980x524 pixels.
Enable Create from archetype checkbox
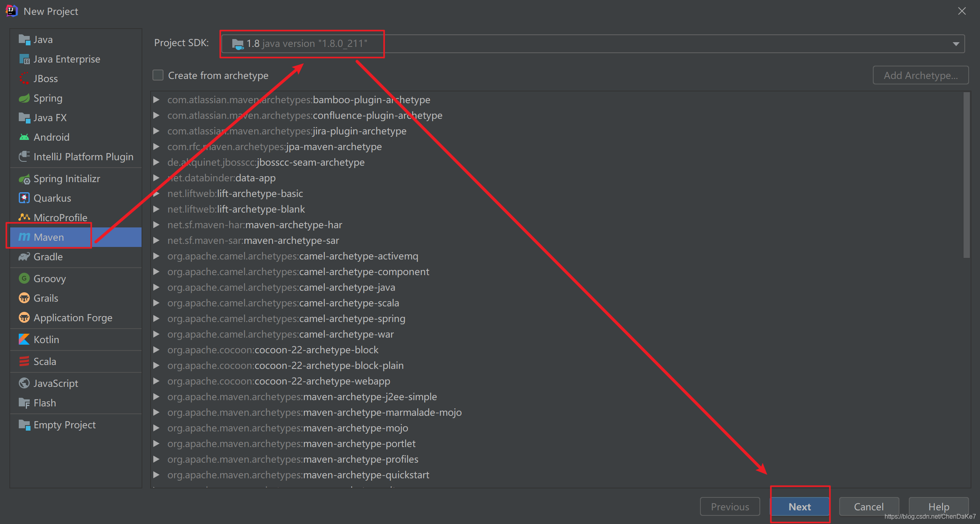(158, 75)
